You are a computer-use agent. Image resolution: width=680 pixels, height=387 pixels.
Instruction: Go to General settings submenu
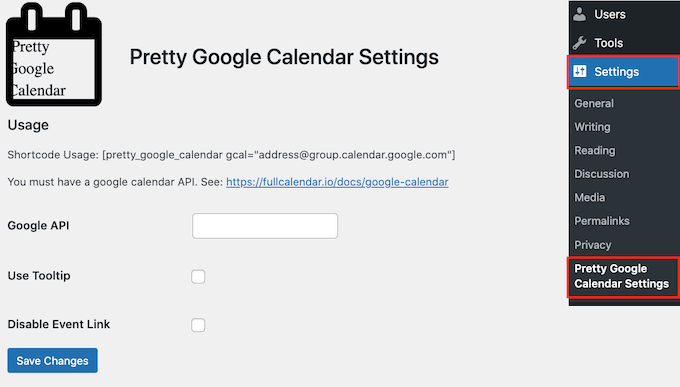594,103
